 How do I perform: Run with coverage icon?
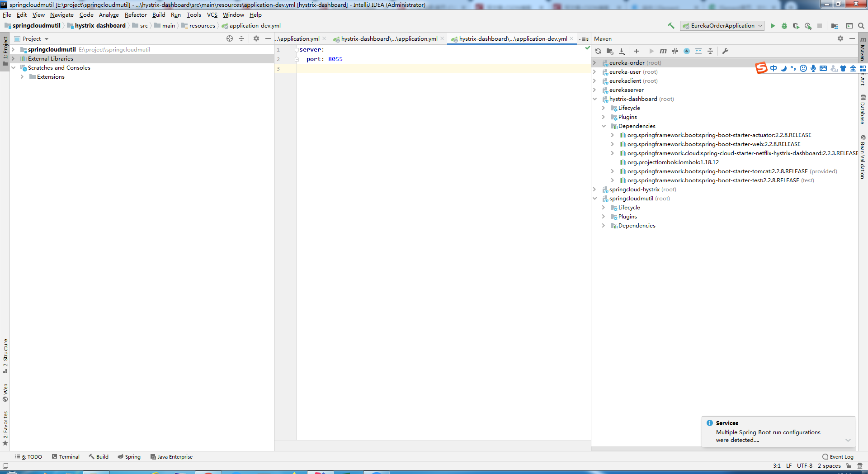tap(796, 26)
